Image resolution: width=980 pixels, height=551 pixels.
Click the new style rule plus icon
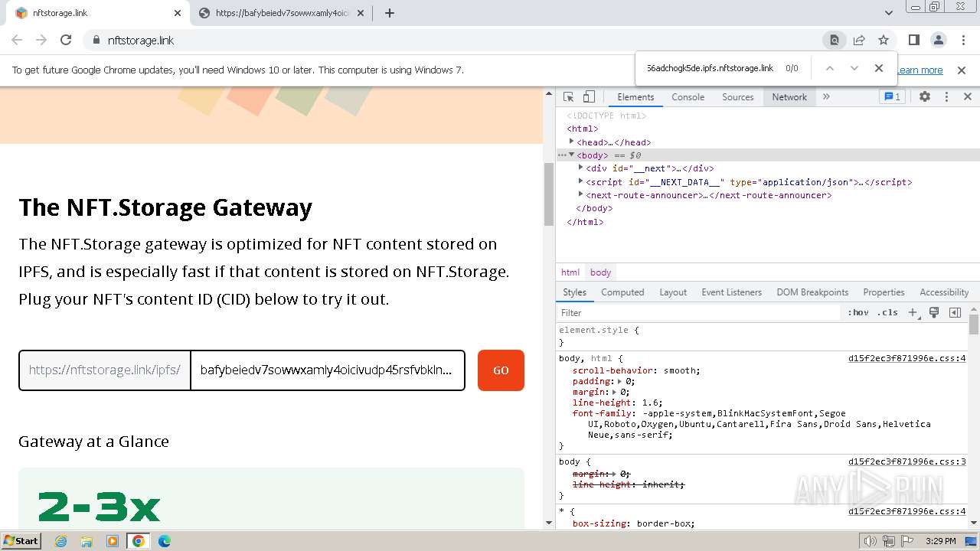(x=913, y=312)
